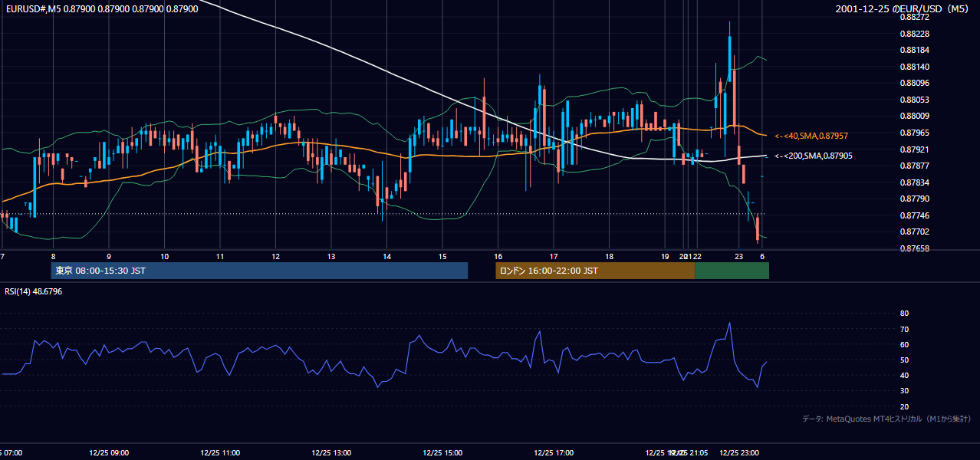Select the hour 10 marker on chart axis

164,256
